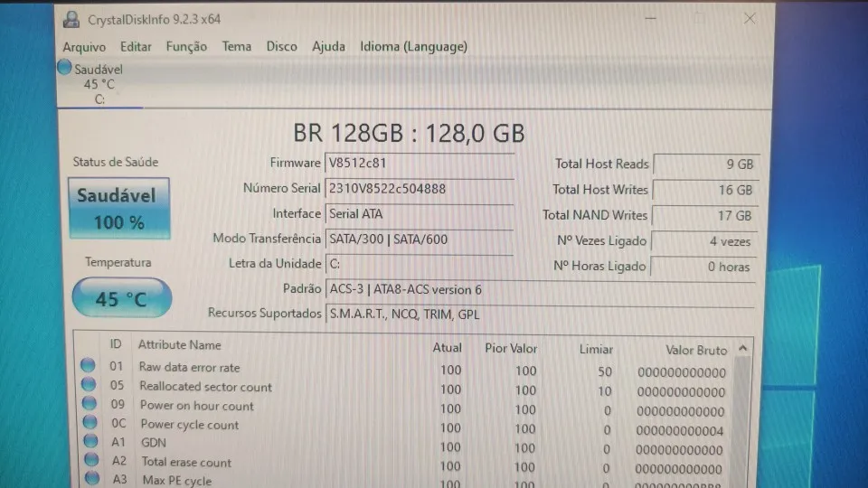Click the scroll up arrow in attribute list
868x488 pixels.
pos(743,348)
